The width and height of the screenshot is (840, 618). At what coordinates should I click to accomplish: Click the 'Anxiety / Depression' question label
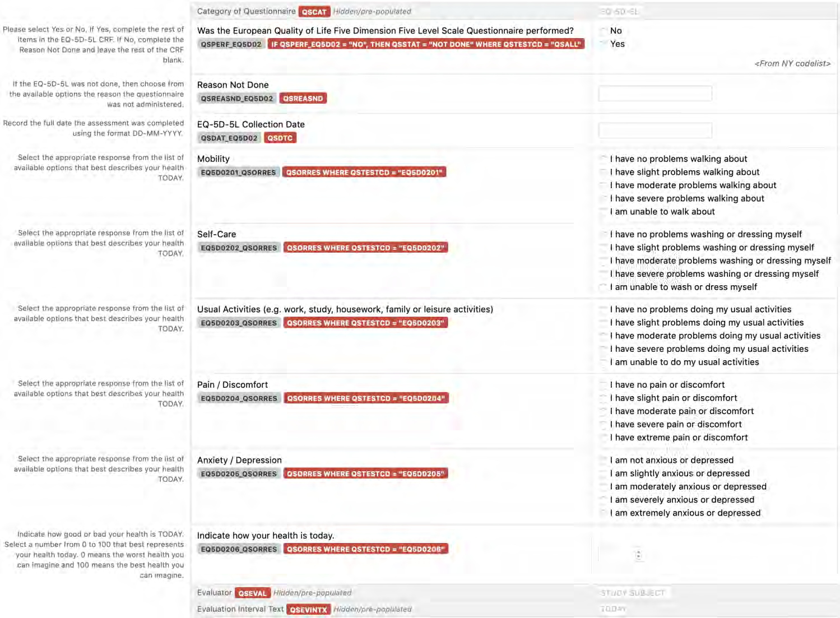(x=239, y=460)
